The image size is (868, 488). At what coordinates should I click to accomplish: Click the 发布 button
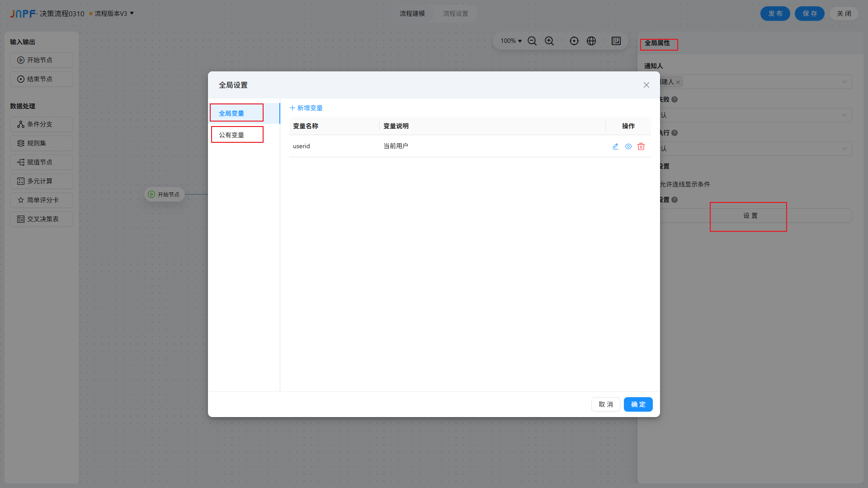(x=775, y=14)
